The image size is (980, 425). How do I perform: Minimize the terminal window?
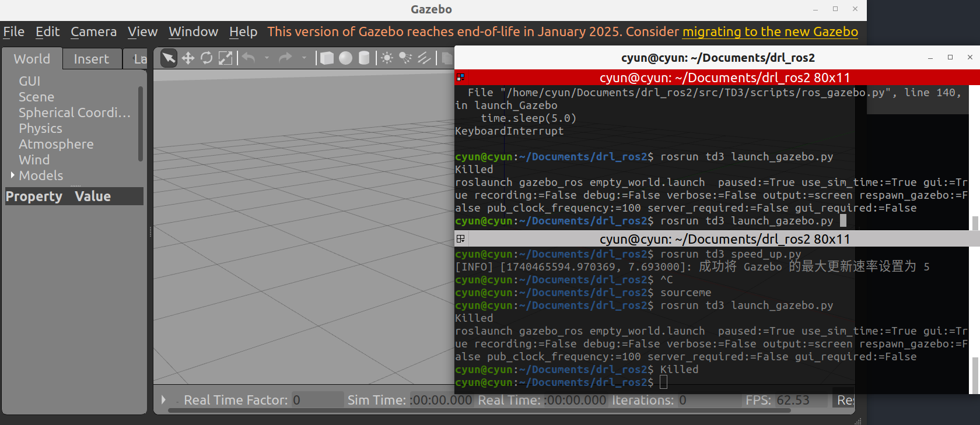[930, 58]
